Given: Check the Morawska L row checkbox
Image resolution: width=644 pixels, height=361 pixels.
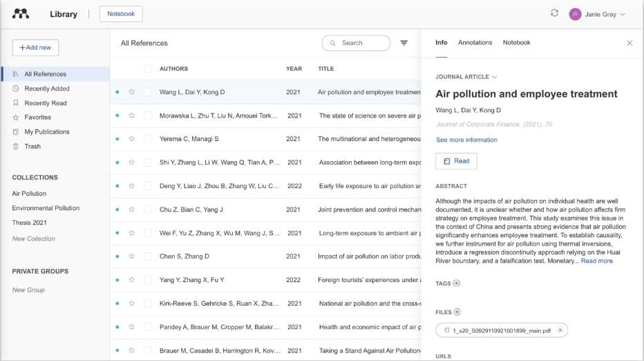Looking at the screenshot, I should [147, 115].
